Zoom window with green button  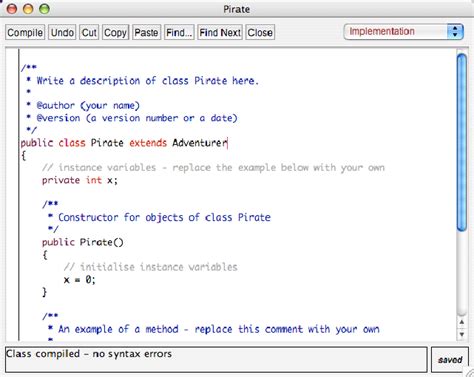point(44,9)
